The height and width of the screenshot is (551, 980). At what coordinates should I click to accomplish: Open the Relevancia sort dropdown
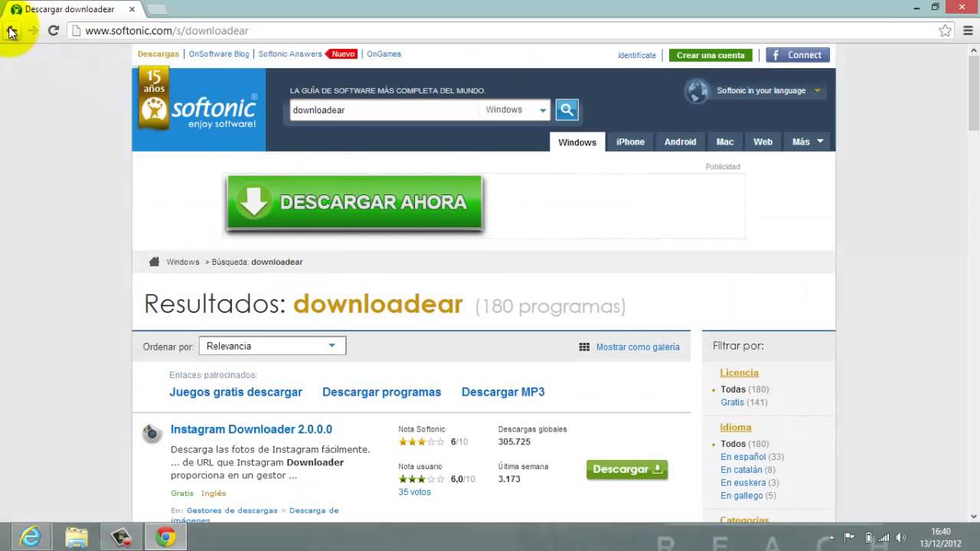(x=272, y=346)
